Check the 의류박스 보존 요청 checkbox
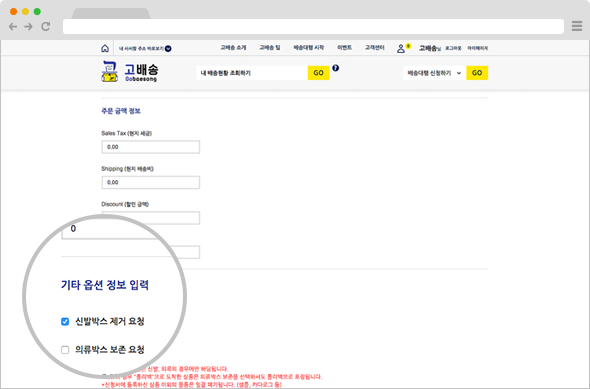This screenshot has width=590, height=389. tap(65, 350)
